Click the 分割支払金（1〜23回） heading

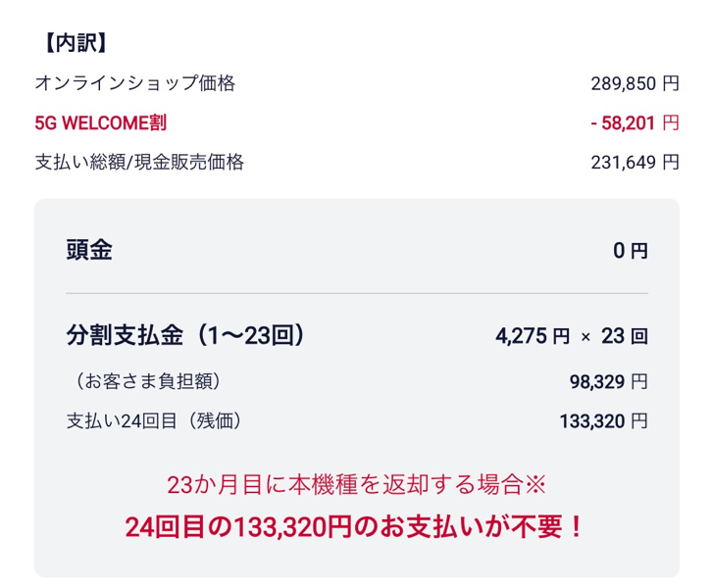185,336
